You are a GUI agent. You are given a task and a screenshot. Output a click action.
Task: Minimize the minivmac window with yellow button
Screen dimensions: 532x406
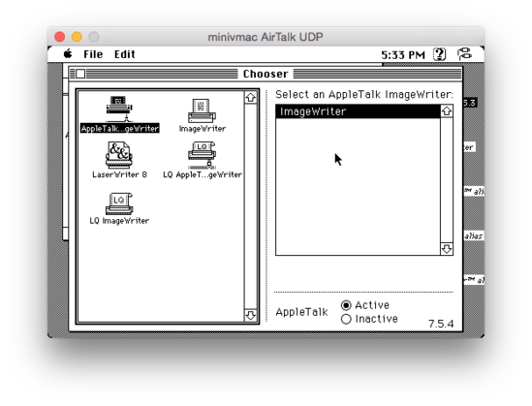pyautogui.click(x=77, y=37)
